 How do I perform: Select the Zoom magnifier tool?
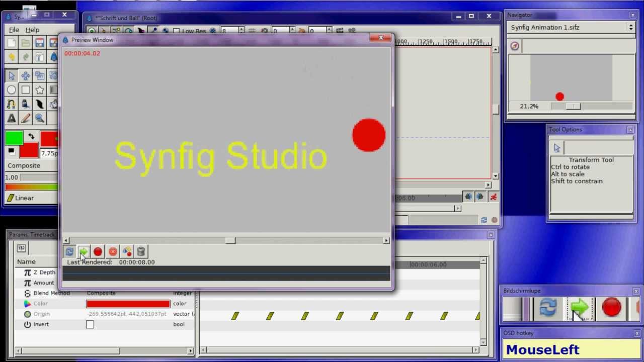click(40, 118)
